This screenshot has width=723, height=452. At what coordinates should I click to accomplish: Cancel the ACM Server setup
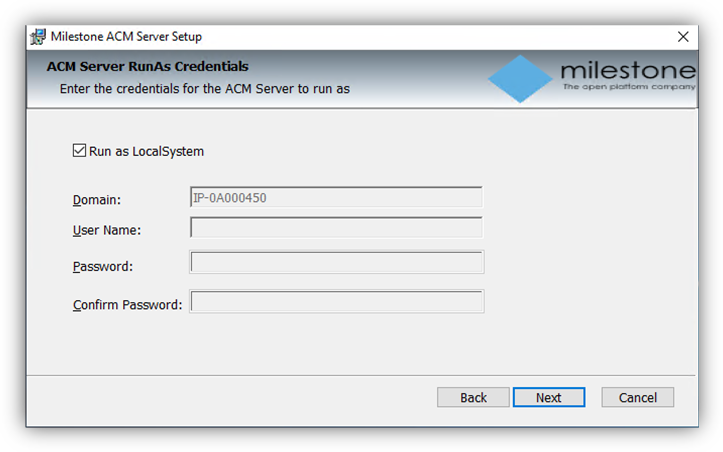pyautogui.click(x=638, y=397)
